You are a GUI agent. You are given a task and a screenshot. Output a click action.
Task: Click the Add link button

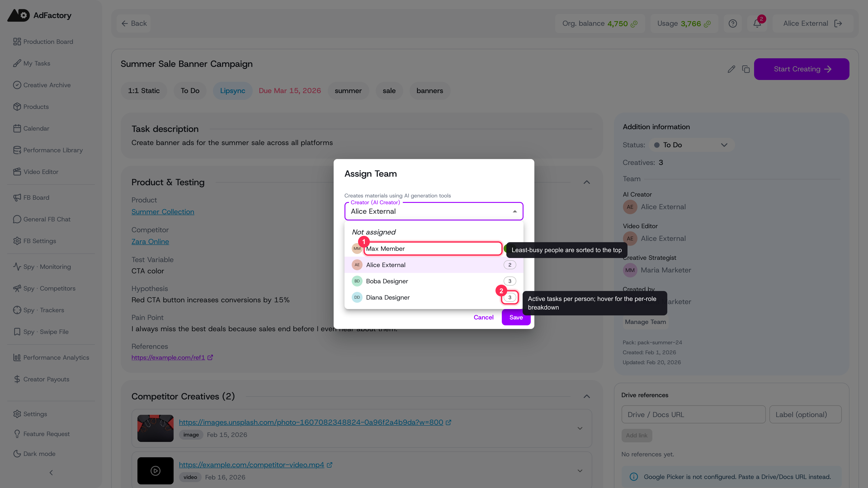637,435
